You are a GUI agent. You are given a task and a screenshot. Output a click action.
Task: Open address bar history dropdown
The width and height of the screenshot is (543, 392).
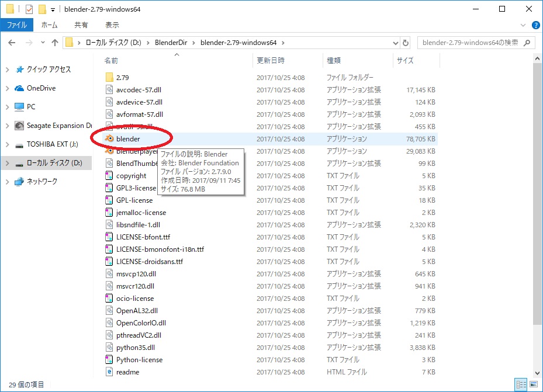point(396,43)
